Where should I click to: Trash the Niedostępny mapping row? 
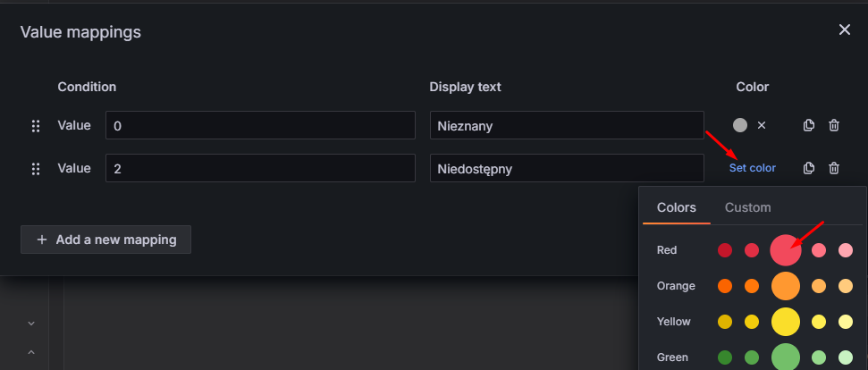834,168
